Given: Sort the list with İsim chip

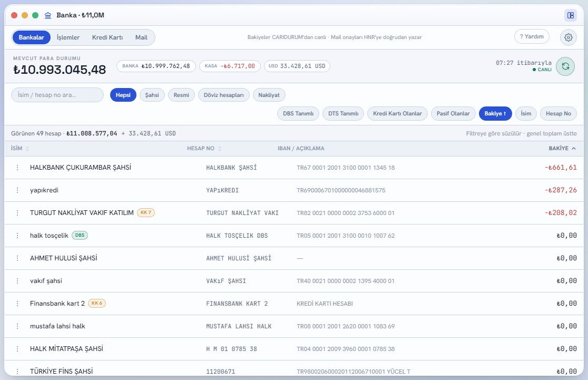Looking at the screenshot, I should coord(526,114).
